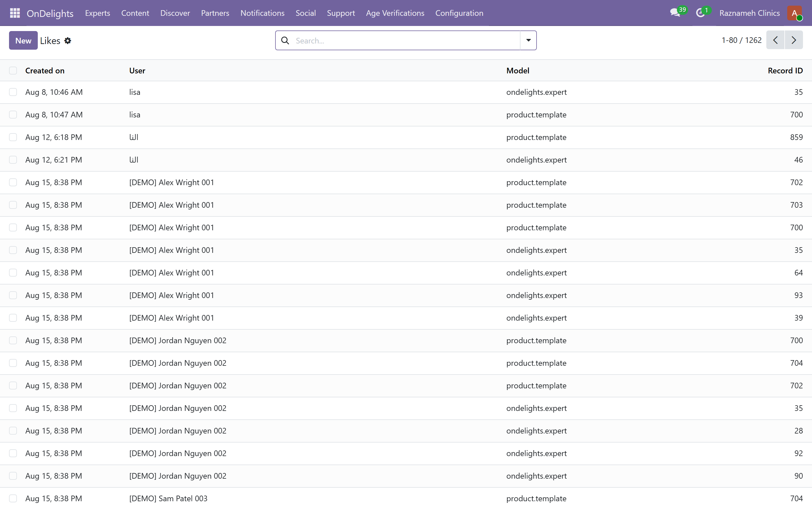The height and width of the screenshot is (508, 812).
Task: Open the record with Record ID 859
Action: (406, 137)
